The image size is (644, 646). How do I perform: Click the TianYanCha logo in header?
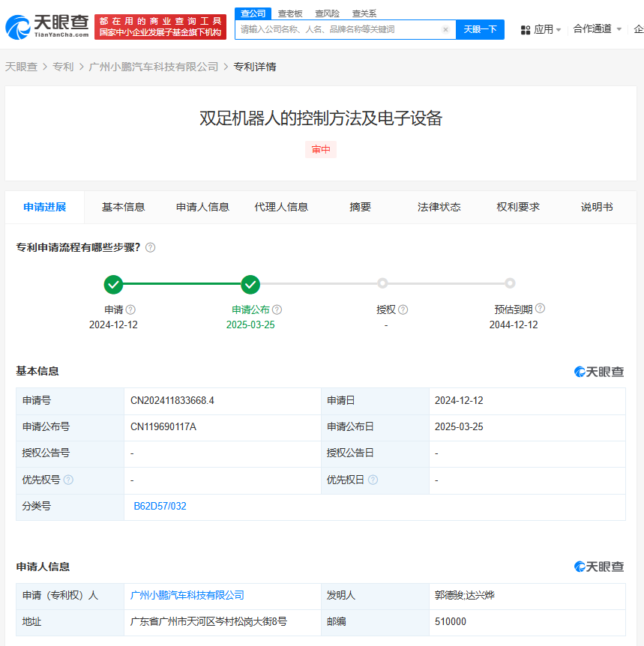pyautogui.click(x=48, y=27)
